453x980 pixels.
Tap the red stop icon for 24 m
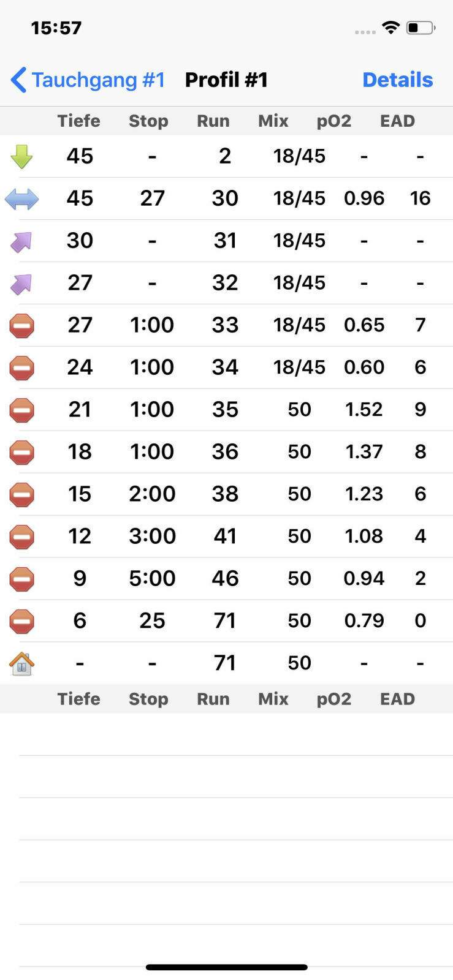click(21, 368)
